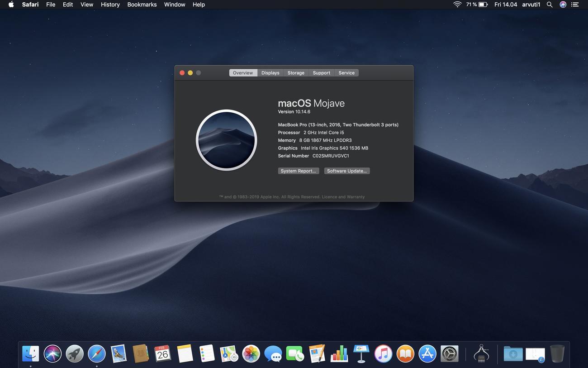Open the View menu
This screenshot has height=368, width=588.
[x=87, y=5]
